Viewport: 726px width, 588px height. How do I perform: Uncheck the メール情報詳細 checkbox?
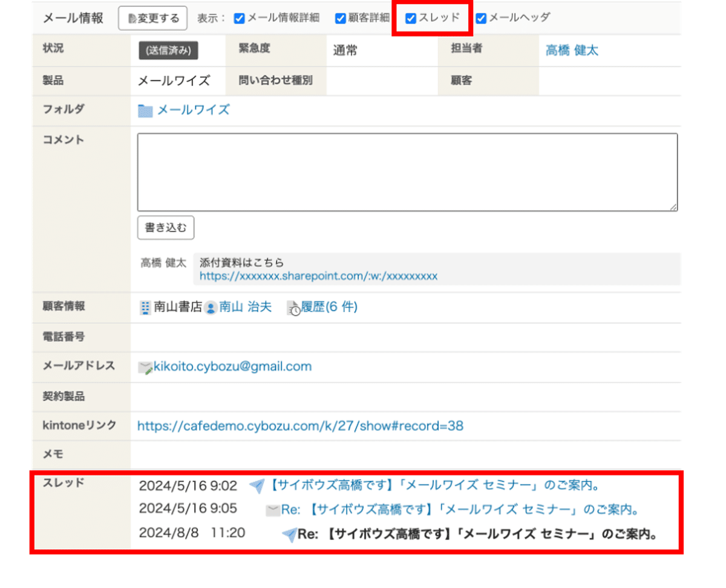point(238,18)
